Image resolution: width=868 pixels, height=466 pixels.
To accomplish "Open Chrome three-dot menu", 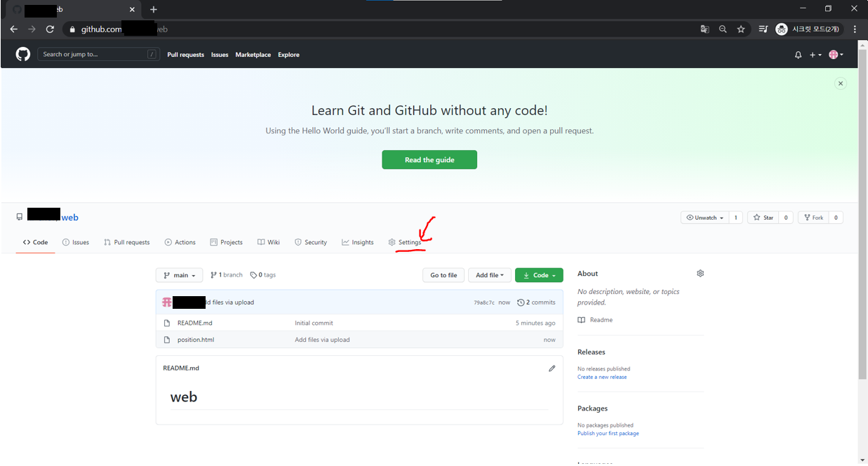I will pos(855,29).
